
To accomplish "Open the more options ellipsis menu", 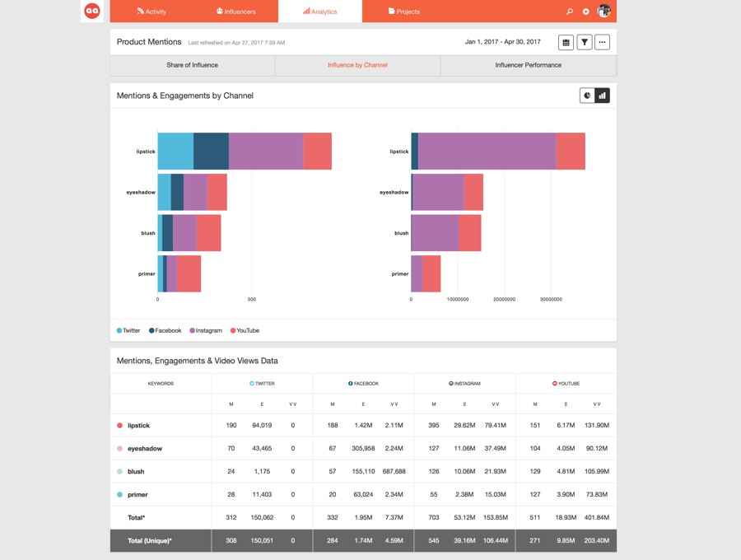I will click(602, 42).
